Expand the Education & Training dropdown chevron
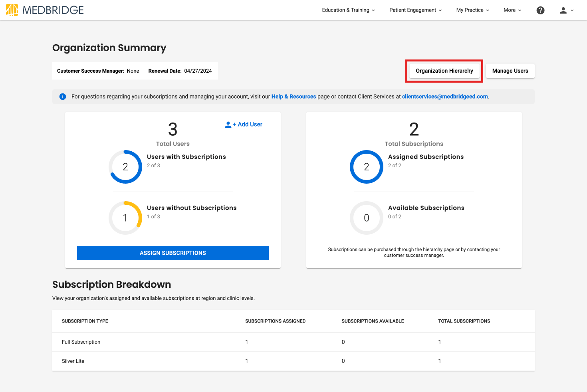The width and height of the screenshot is (587, 392). pyautogui.click(x=373, y=10)
